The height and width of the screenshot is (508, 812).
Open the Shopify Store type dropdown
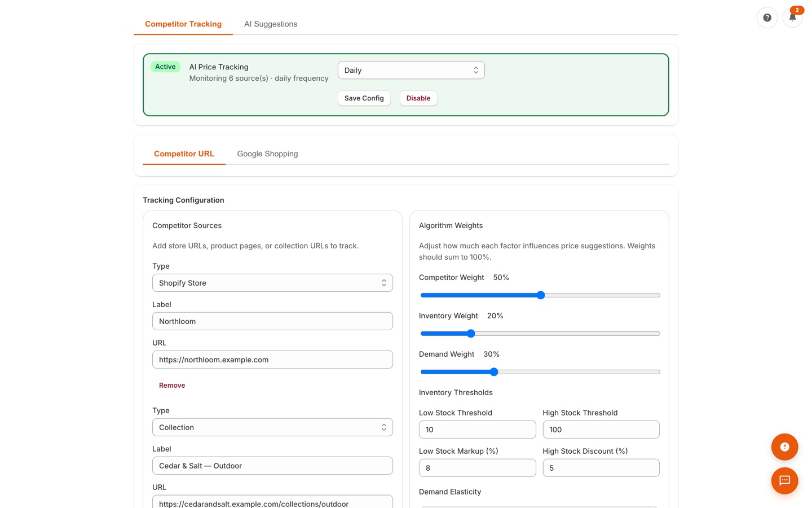[272, 283]
